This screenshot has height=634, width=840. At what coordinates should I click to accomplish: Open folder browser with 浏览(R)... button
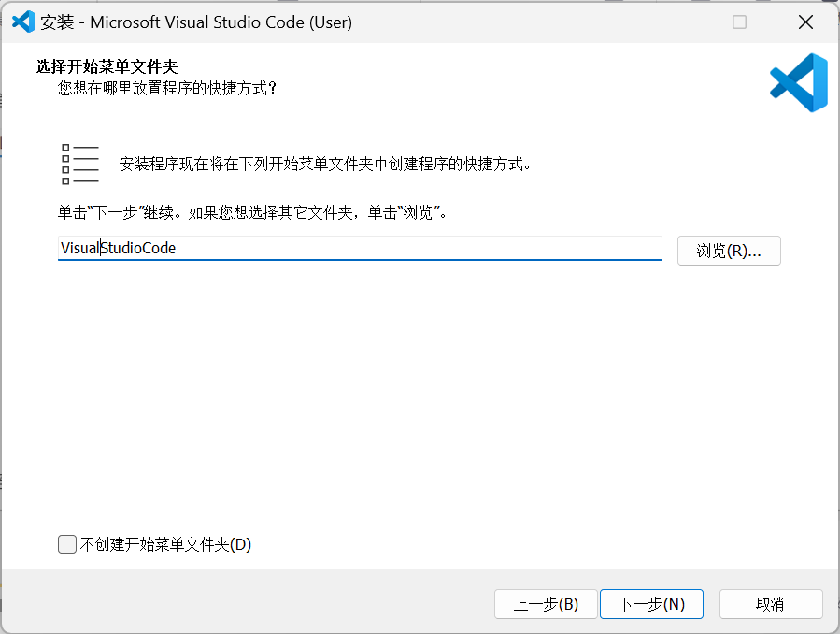pos(729,251)
